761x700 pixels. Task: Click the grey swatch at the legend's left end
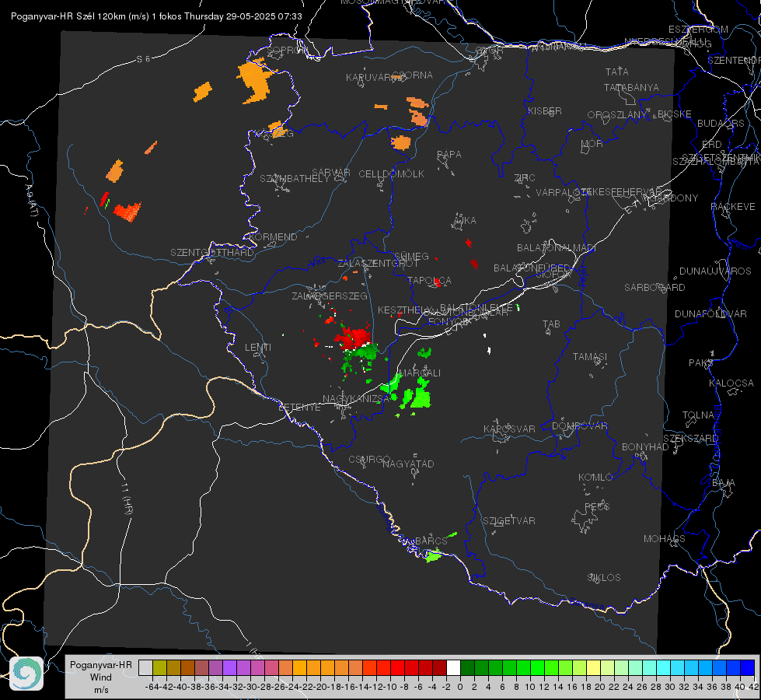point(145,667)
